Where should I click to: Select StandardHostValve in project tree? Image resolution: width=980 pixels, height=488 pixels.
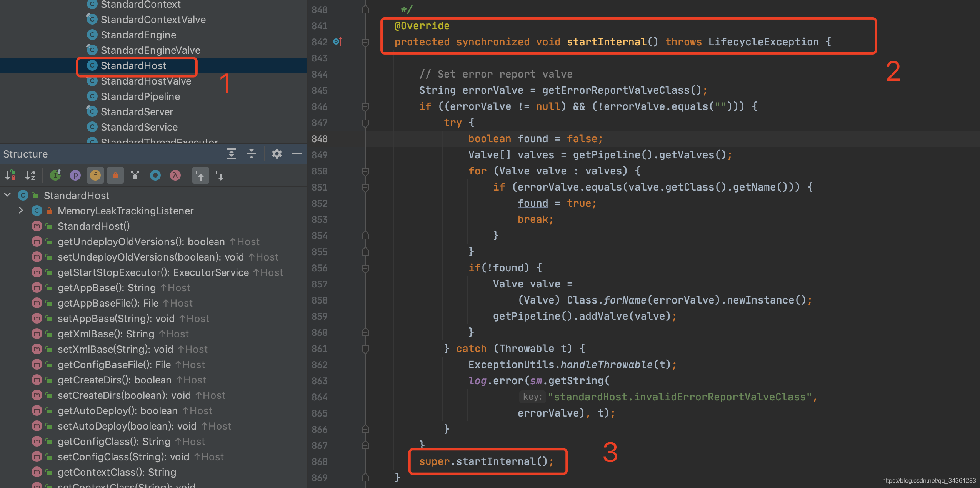146,81
